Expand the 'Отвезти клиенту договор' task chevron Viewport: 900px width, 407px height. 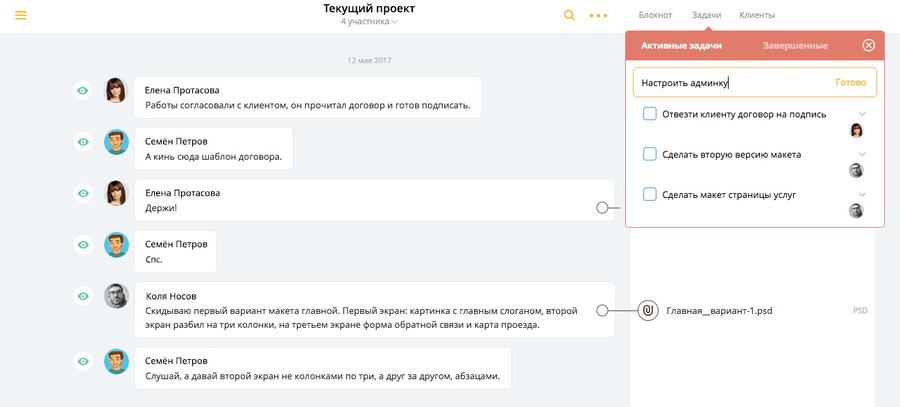(x=862, y=114)
